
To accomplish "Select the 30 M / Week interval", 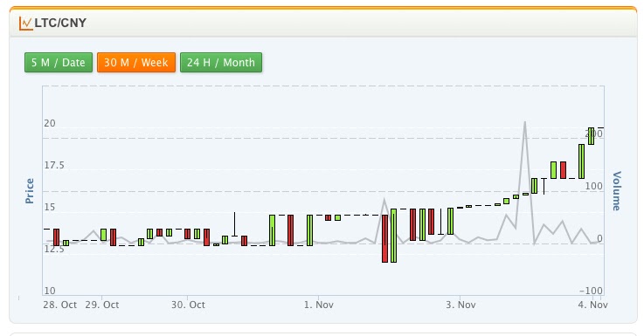I will [136, 62].
